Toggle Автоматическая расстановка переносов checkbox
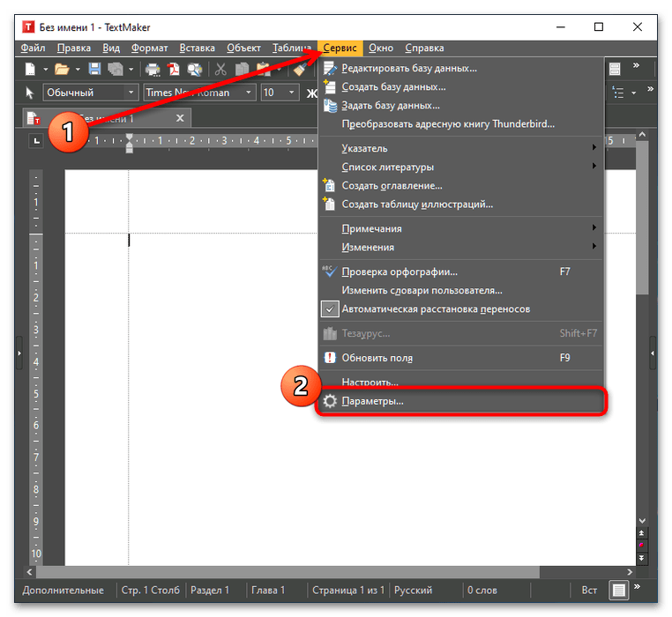Image resolution: width=672 pixels, height=617 pixels. tap(329, 309)
